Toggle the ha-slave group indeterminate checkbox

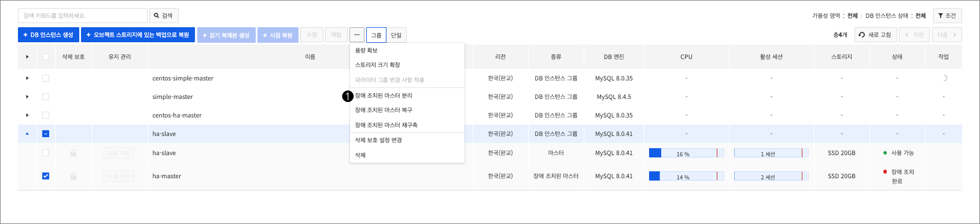tap(46, 134)
